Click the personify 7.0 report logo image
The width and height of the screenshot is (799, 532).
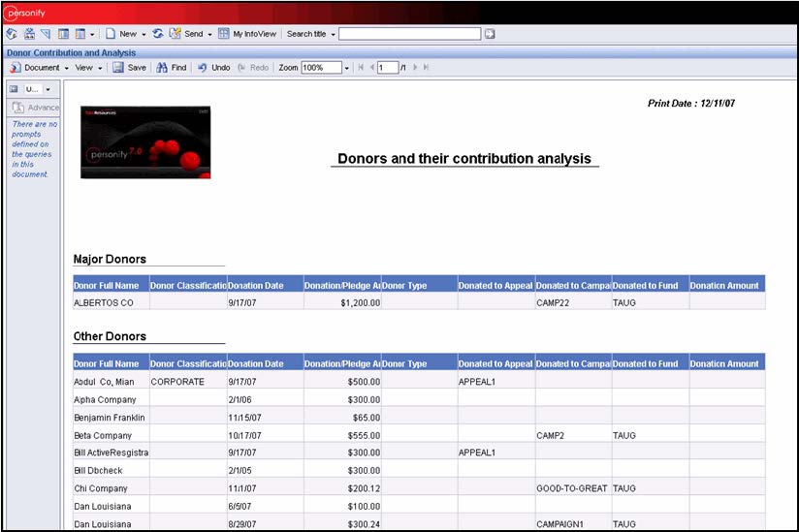145,142
